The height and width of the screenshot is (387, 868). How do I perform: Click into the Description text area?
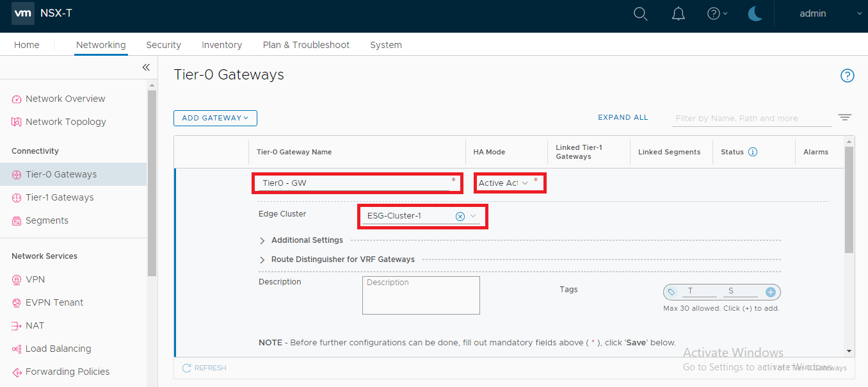point(421,295)
